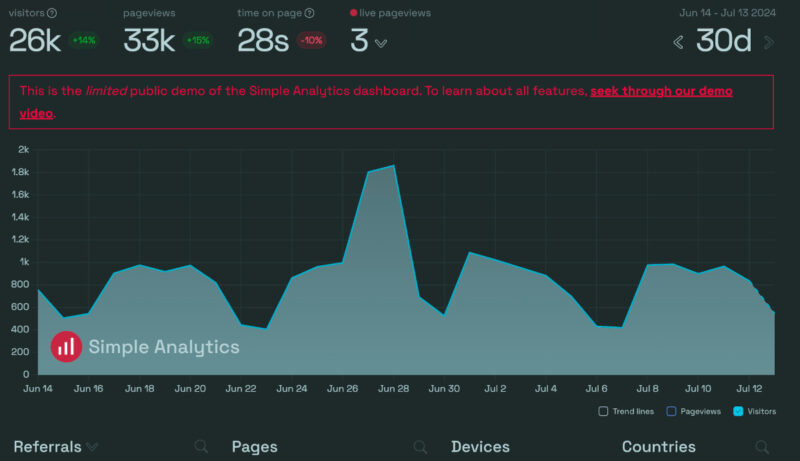
Task: Open the 30d date range selector
Action: click(x=723, y=41)
